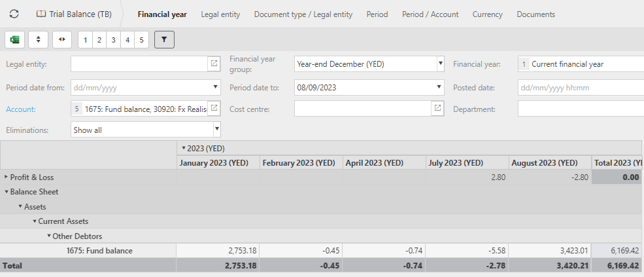644x277 pixels.
Task: Collapse the Current Assets row
Action: 35,221
